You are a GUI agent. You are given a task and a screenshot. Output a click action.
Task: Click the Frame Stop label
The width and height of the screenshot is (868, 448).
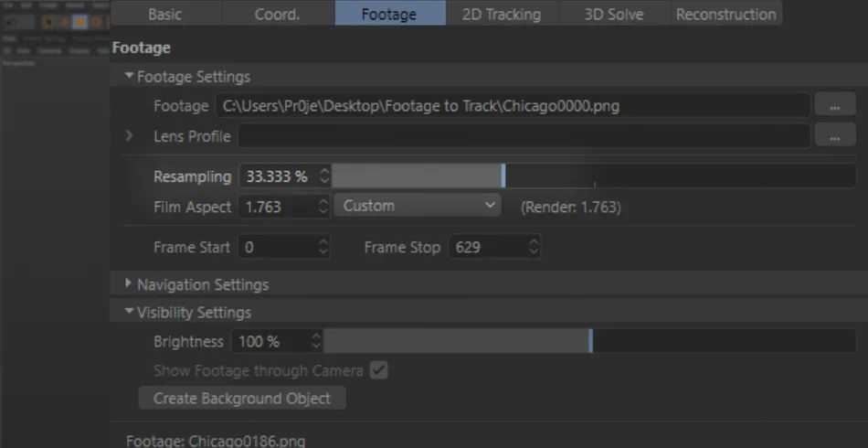pyautogui.click(x=402, y=247)
